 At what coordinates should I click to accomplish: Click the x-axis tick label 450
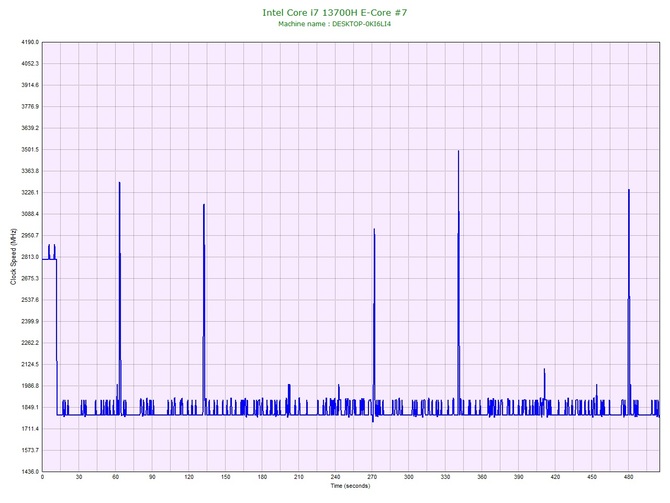point(592,477)
